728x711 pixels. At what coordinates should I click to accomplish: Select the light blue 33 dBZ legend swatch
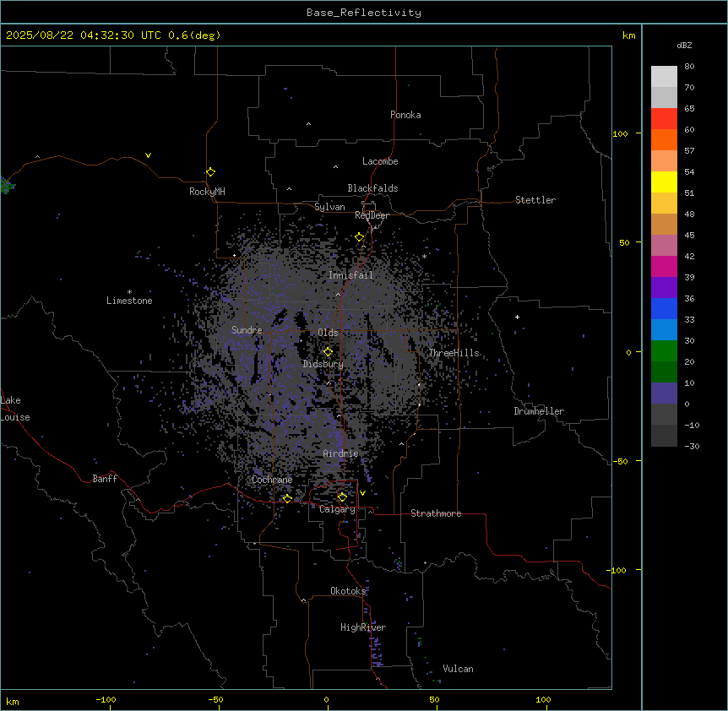tap(664, 330)
